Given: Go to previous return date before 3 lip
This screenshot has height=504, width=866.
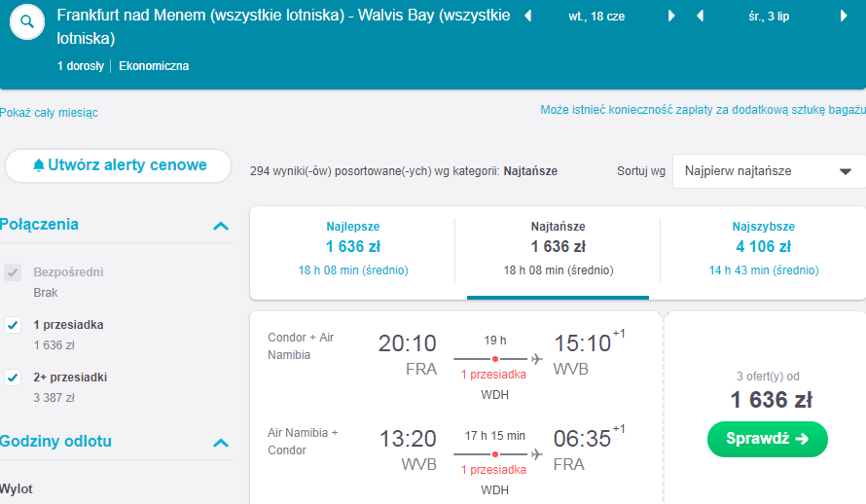Looking at the screenshot, I should point(700,16).
